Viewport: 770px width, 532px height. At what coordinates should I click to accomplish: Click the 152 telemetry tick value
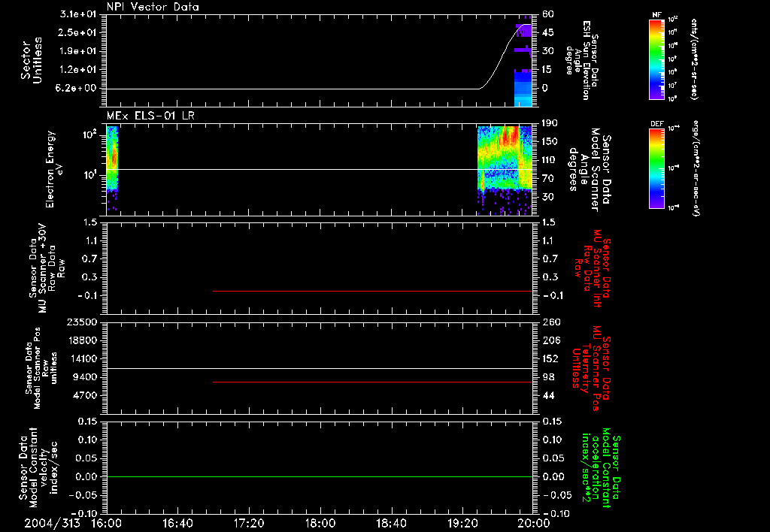551,358
